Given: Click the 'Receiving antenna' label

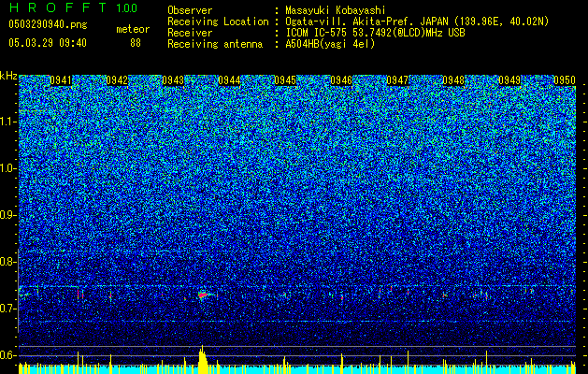Looking at the screenshot, I should click(x=215, y=44).
